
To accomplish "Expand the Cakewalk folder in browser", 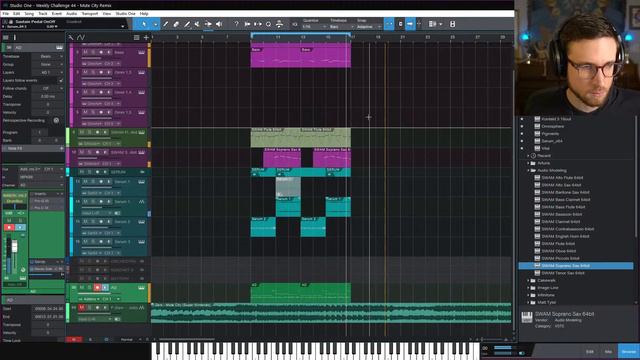I will tap(528, 280).
